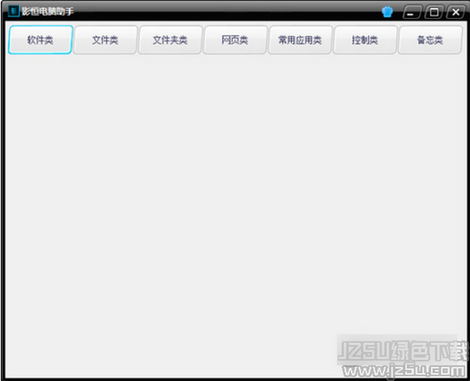Select the 软件类 tab
This screenshot has height=381, width=470.
pos(40,40)
